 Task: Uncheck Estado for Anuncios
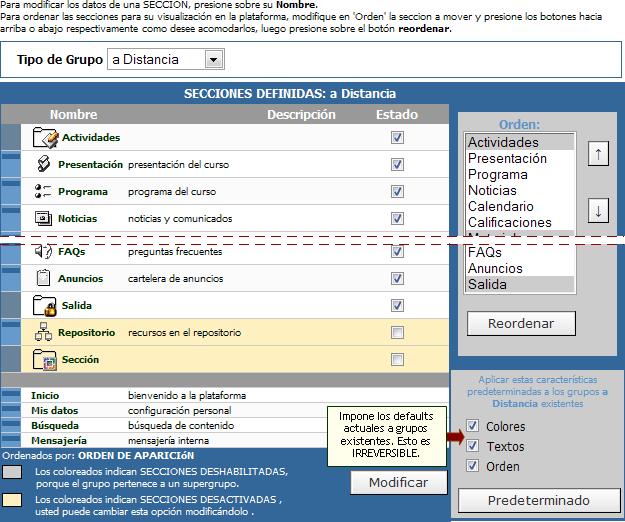pyautogui.click(x=397, y=278)
